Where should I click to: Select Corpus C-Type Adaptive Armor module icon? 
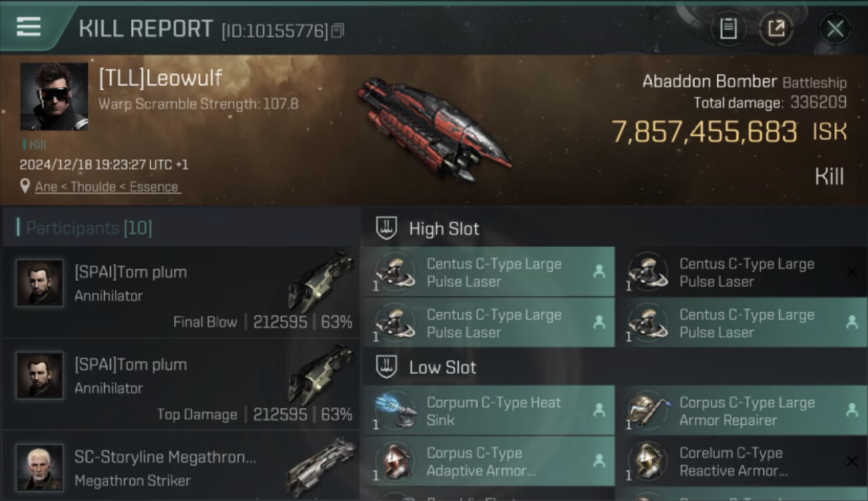395,462
